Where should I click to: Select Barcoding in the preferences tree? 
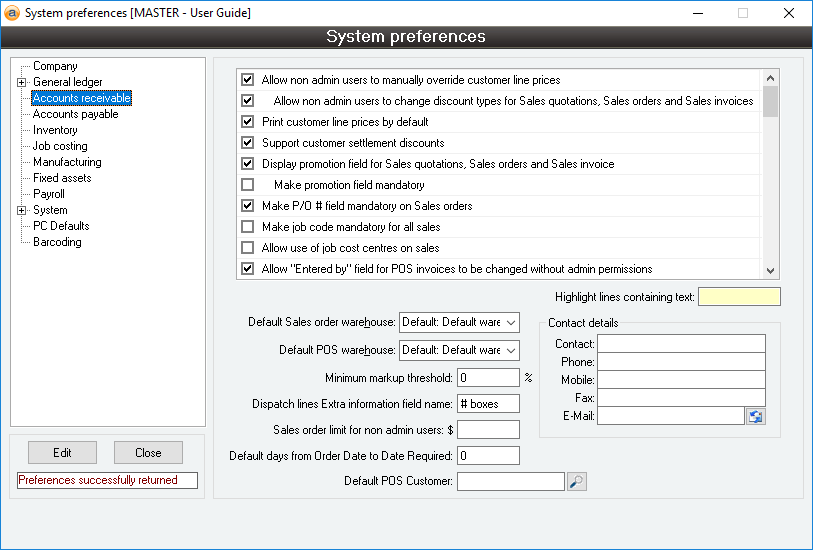click(x=57, y=242)
